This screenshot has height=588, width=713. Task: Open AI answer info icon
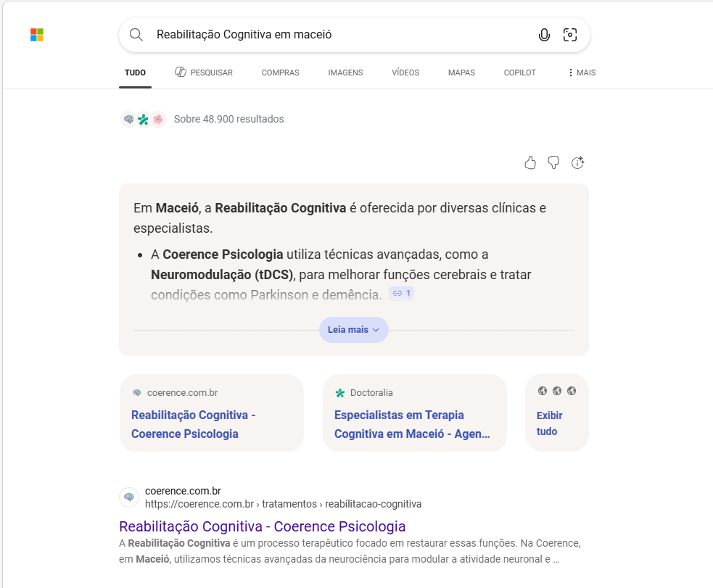tap(577, 162)
